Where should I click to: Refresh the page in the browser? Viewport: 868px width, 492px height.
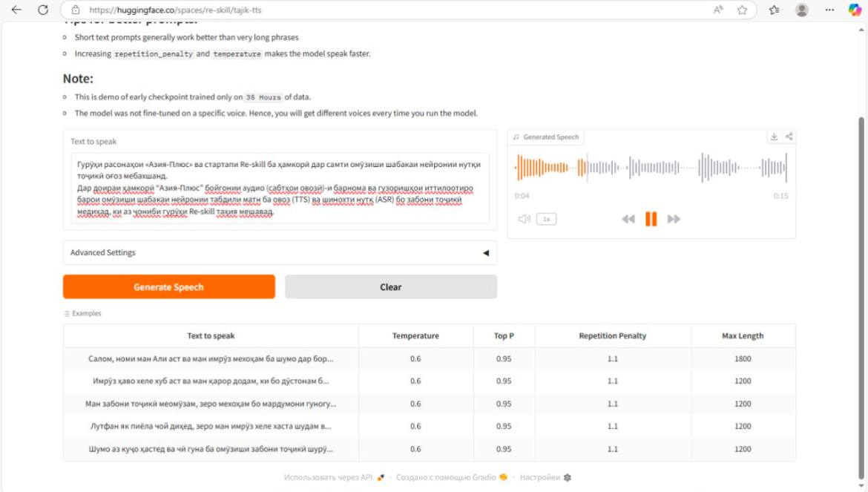(43, 10)
